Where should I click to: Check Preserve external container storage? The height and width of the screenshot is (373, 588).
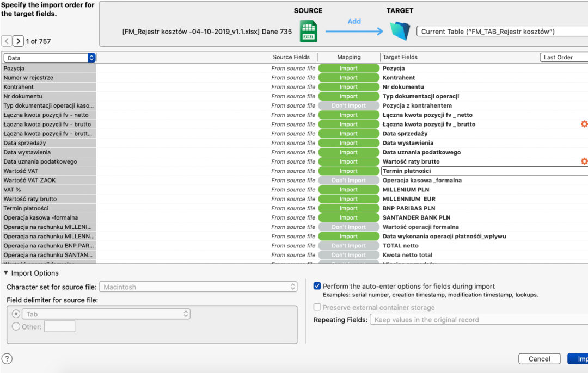(x=317, y=307)
